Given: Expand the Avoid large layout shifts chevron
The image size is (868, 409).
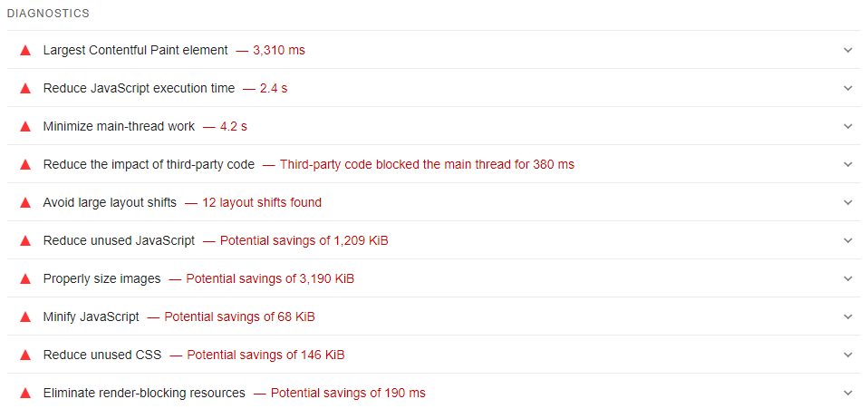Looking at the screenshot, I should (x=848, y=203).
